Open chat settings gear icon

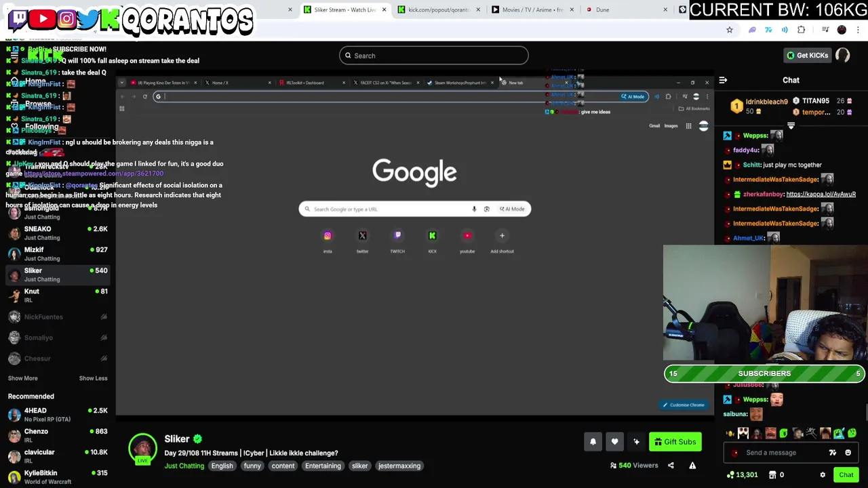coord(823,475)
